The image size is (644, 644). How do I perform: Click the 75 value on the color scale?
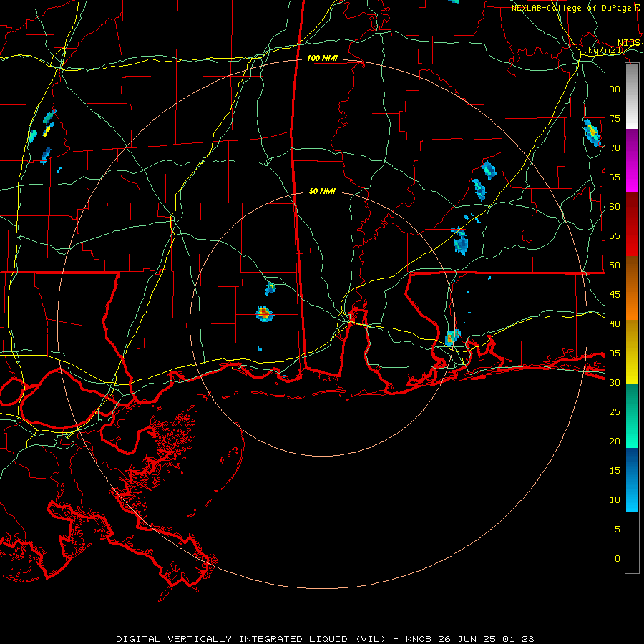click(615, 118)
